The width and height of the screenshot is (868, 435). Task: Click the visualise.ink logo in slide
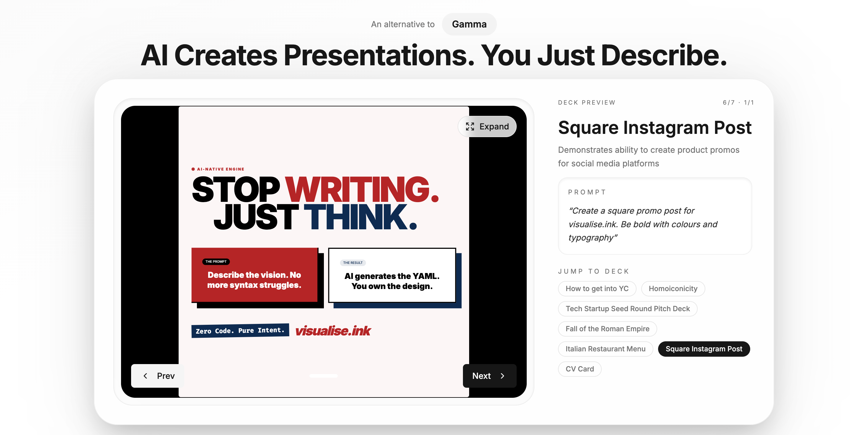(333, 331)
